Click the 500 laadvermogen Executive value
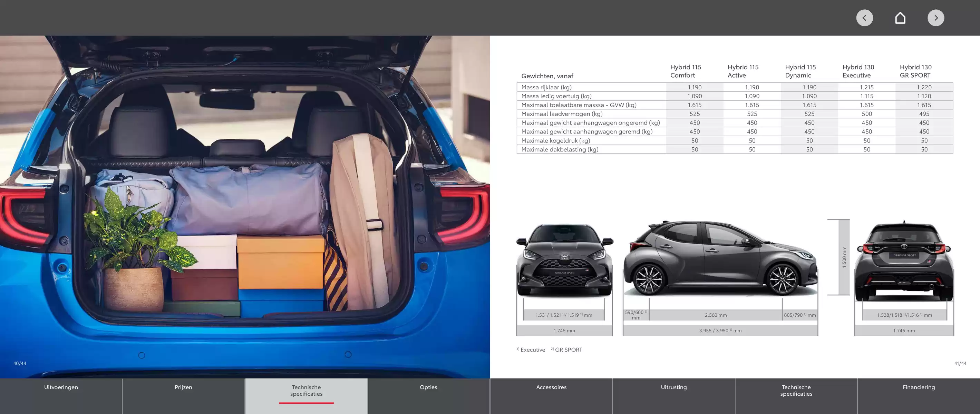This screenshot has height=414, width=980. pyautogui.click(x=867, y=114)
